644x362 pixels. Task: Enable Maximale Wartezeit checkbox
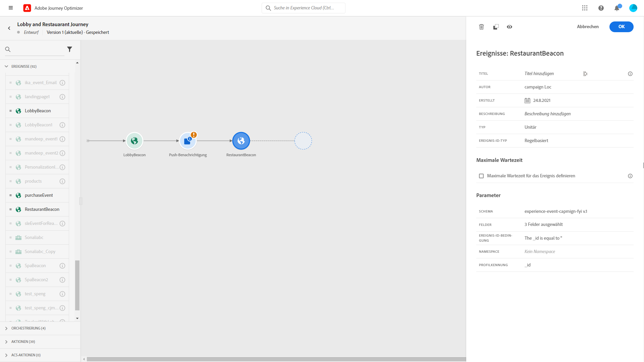(x=481, y=176)
